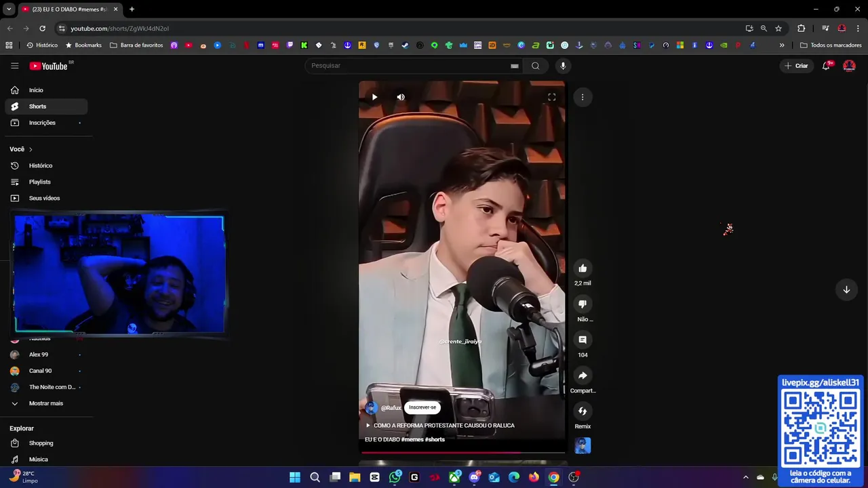Click the address bar URL

tap(119, 28)
